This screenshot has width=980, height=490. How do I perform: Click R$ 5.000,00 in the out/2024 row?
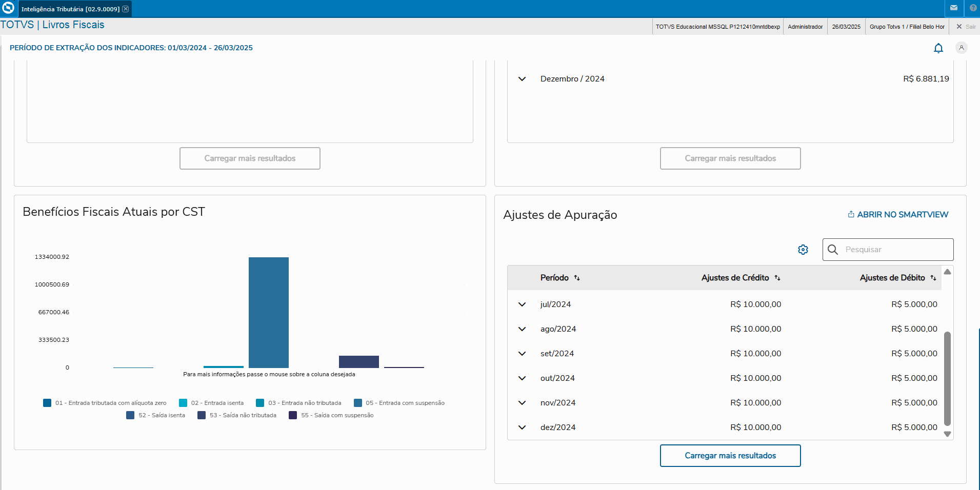914,378
